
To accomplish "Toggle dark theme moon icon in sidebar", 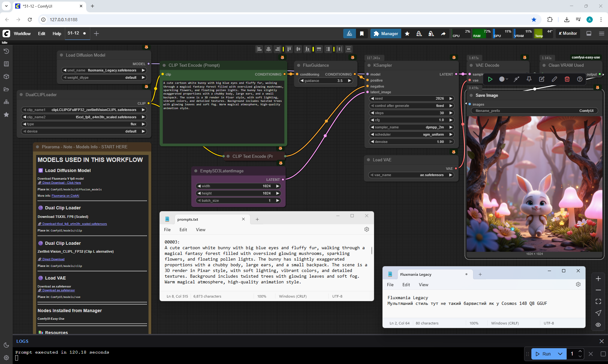I will tap(6, 345).
